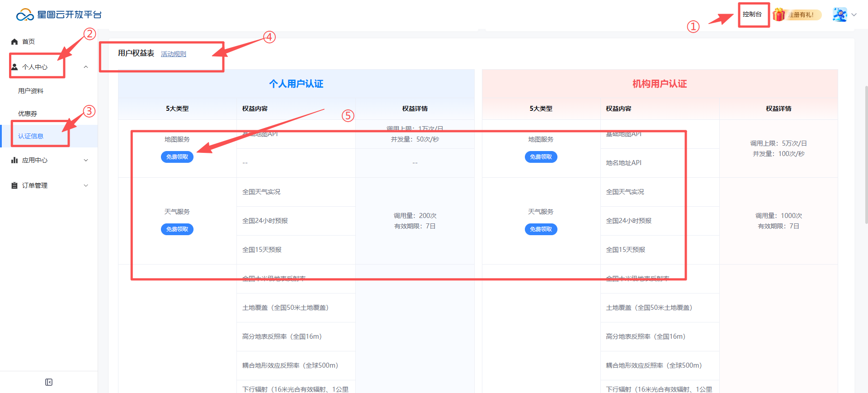This screenshot has width=868, height=393.
Task: Click the person icon for 个人中心
Action: click(x=14, y=67)
